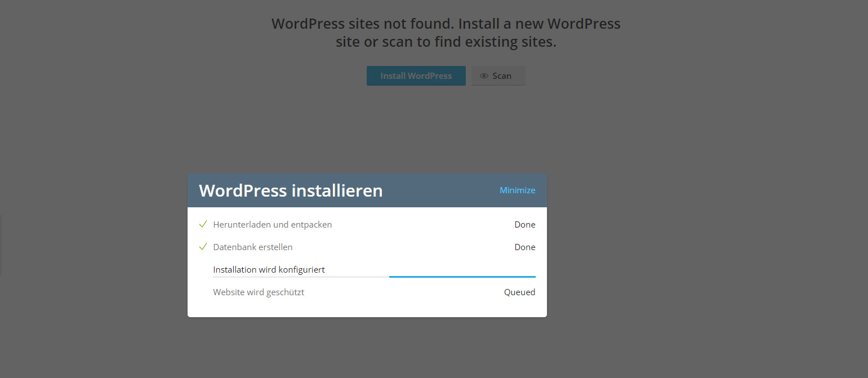The width and height of the screenshot is (868, 378).
Task: Toggle the Datenbank erstellen task row
Action: [367, 247]
